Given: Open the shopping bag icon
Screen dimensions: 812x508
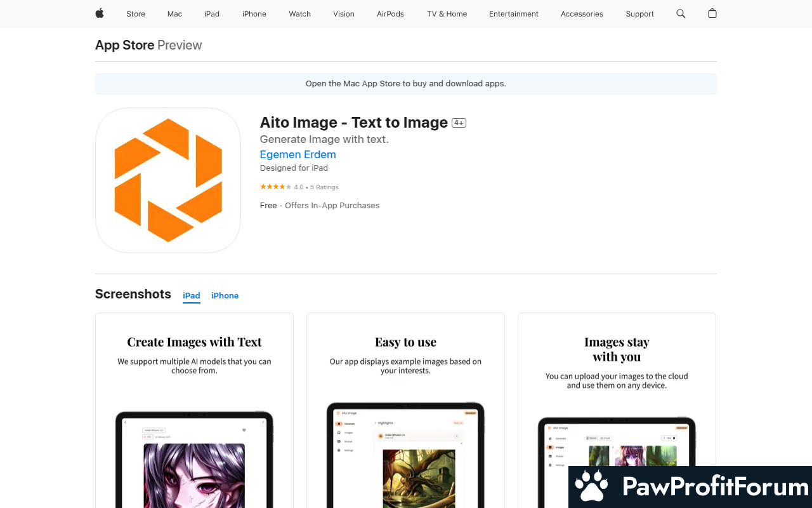Looking at the screenshot, I should coord(712,13).
